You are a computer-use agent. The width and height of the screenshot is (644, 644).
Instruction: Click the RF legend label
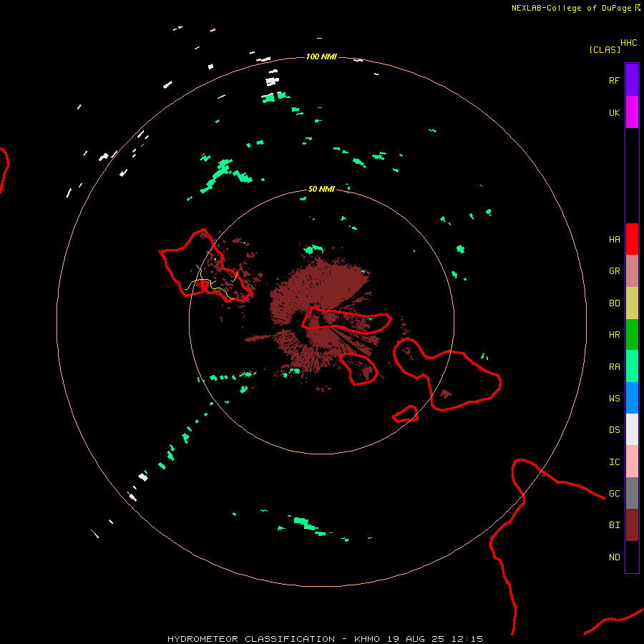tap(614, 80)
